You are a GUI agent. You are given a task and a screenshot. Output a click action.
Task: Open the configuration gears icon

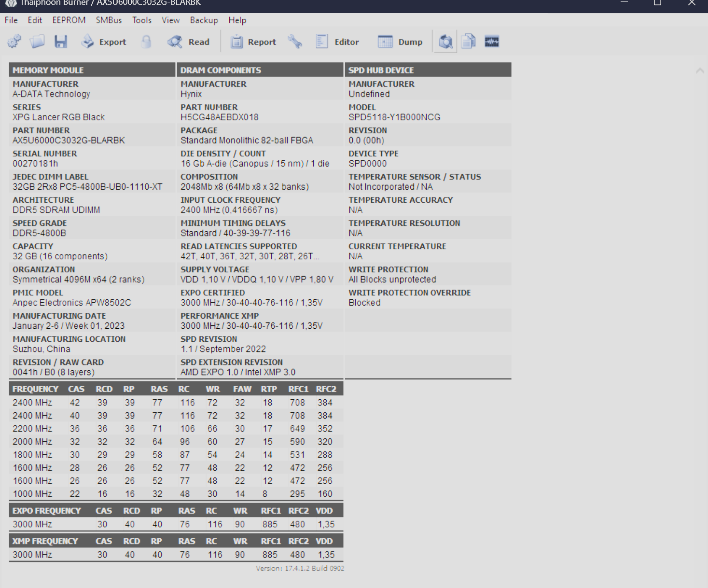14,41
